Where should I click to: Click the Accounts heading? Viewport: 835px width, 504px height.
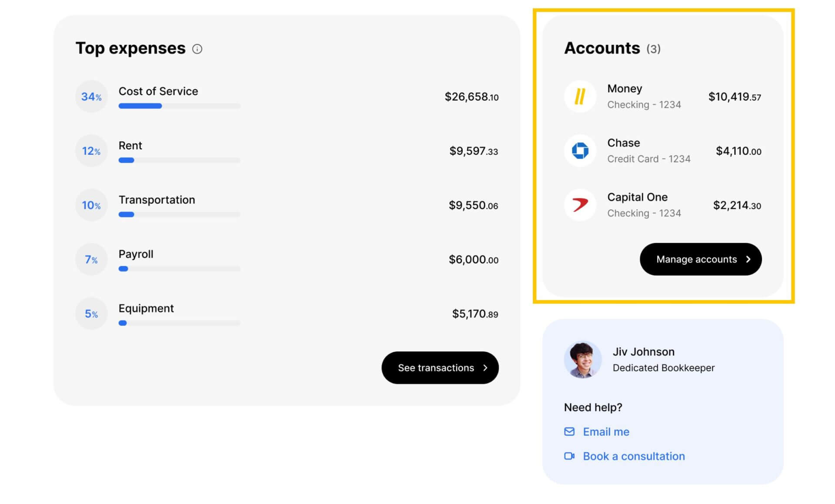coord(602,48)
